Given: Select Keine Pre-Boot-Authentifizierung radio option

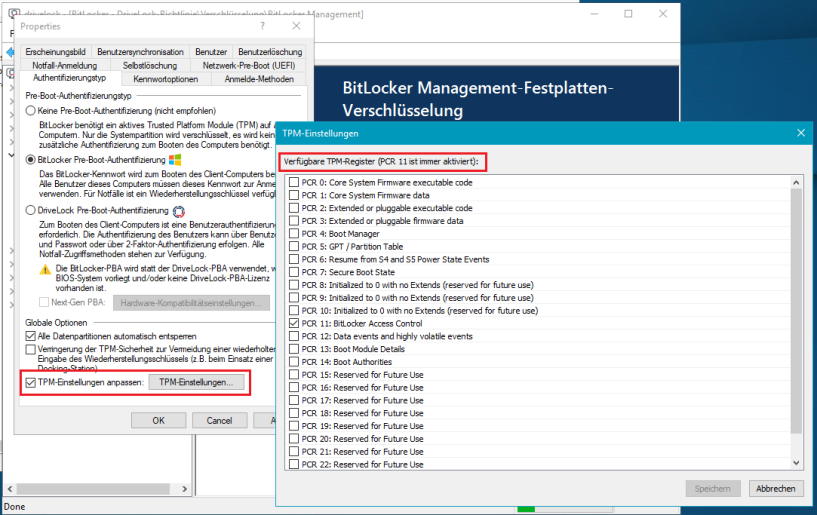Looking at the screenshot, I should pos(31,111).
